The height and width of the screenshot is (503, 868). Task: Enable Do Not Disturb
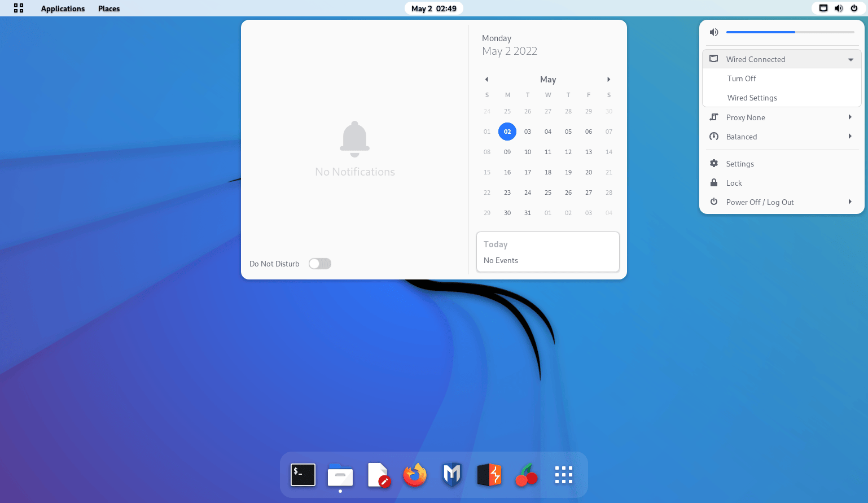(319, 263)
